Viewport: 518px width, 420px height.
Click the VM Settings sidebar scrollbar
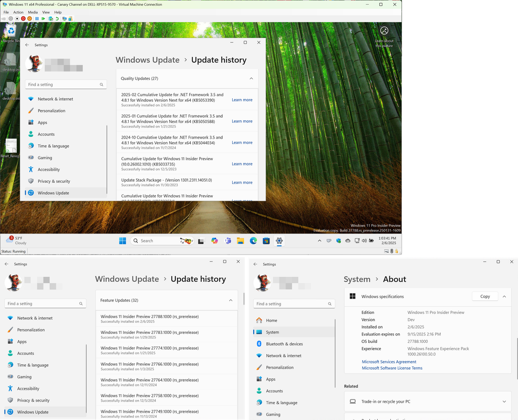pos(107,160)
